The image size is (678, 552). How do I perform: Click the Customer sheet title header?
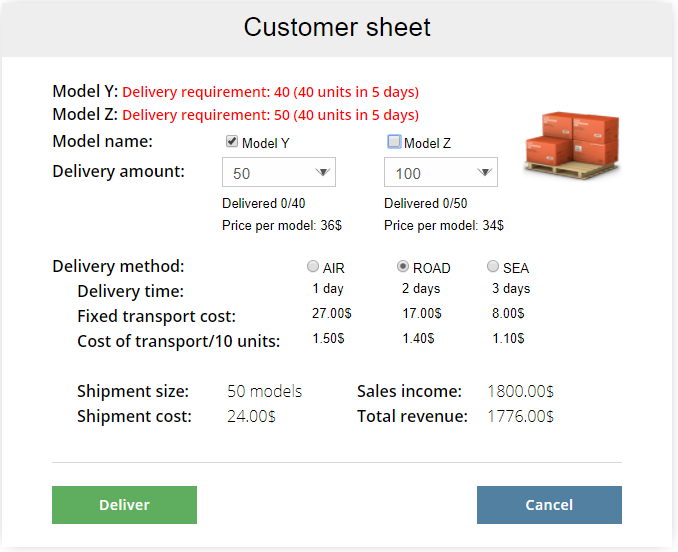[x=338, y=27]
